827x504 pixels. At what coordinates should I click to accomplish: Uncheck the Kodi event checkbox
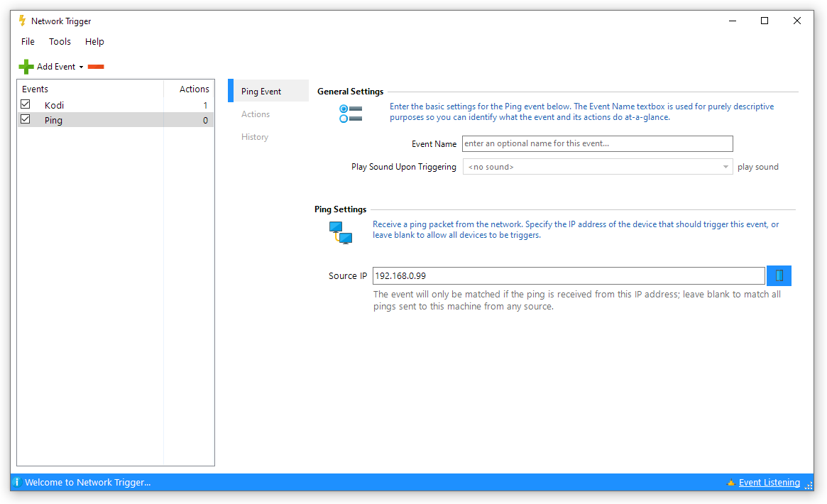[x=26, y=104]
